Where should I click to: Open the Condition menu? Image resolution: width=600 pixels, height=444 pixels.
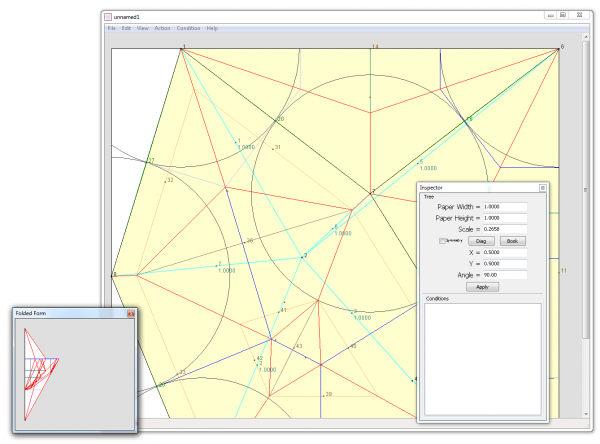(x=188, y=28)
